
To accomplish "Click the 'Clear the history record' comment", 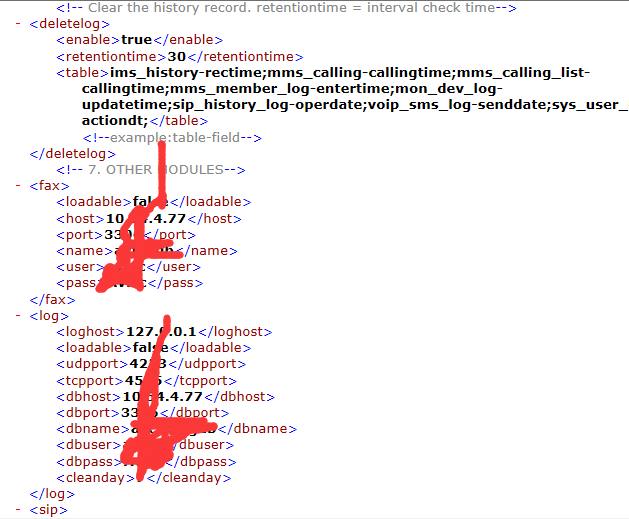I will 286,8.
